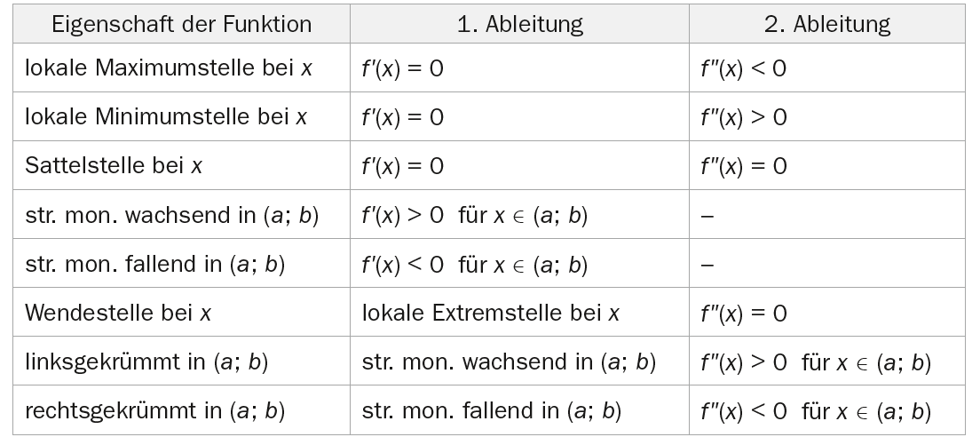
Task: Select f'(x) = 0 in the Sattelstelle row
Action: [402, 166]
